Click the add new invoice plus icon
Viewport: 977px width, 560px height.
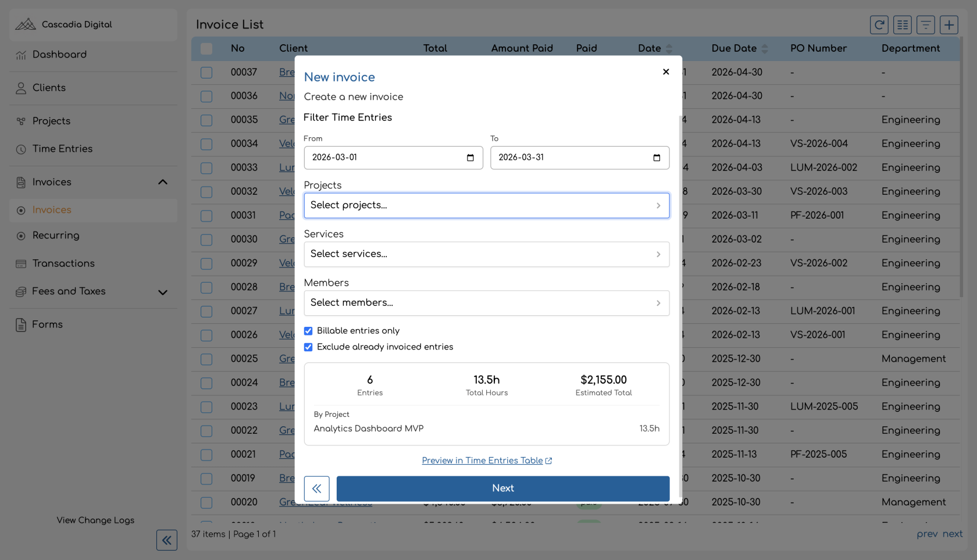[x=949, y=24]
